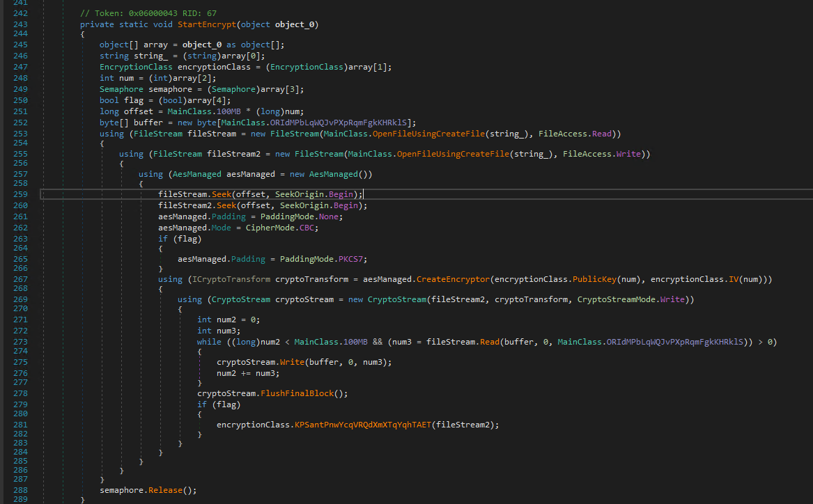Screen dimensions: 813x504
Task: Click the Padding property on line 265
Action: (x=249, y=260)
